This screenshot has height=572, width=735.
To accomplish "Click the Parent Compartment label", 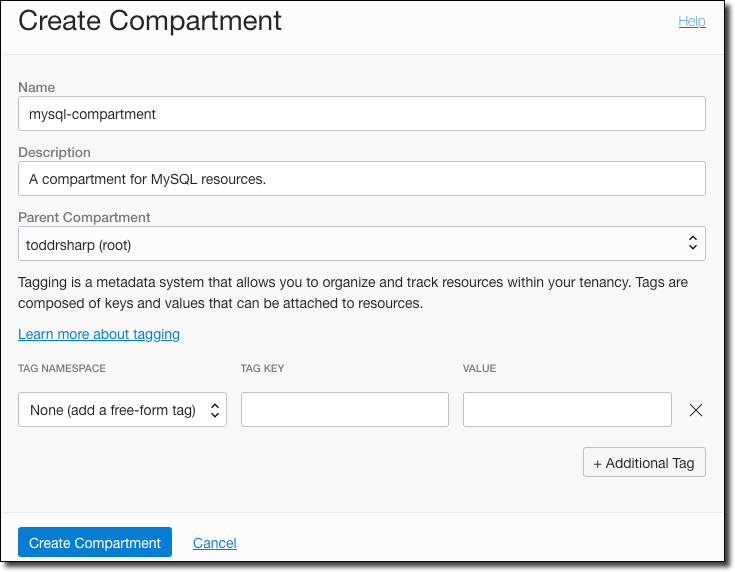I will 84,217.
